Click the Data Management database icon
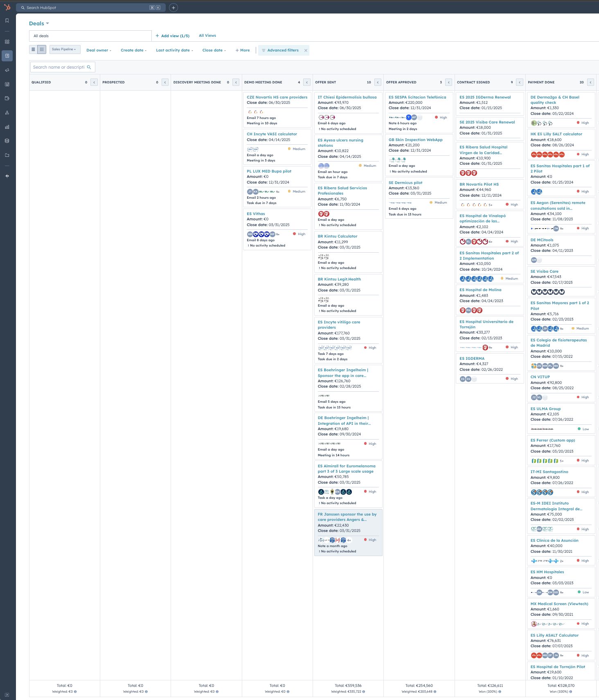The width and height of the screenshot is (599, 700). point(7,141)
